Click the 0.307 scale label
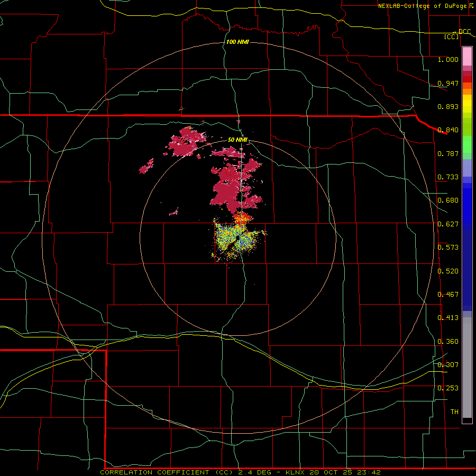Screen dimensions: 476x476 point(448,364)
